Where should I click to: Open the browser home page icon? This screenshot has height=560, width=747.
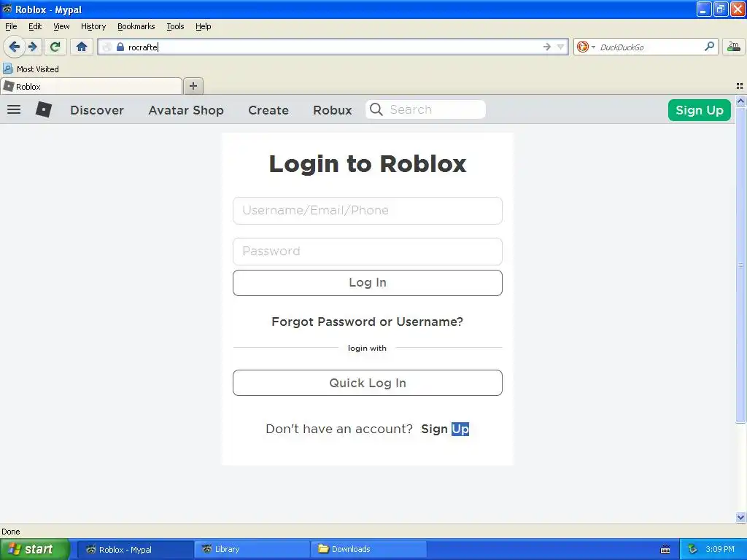(x=82, y=47)
